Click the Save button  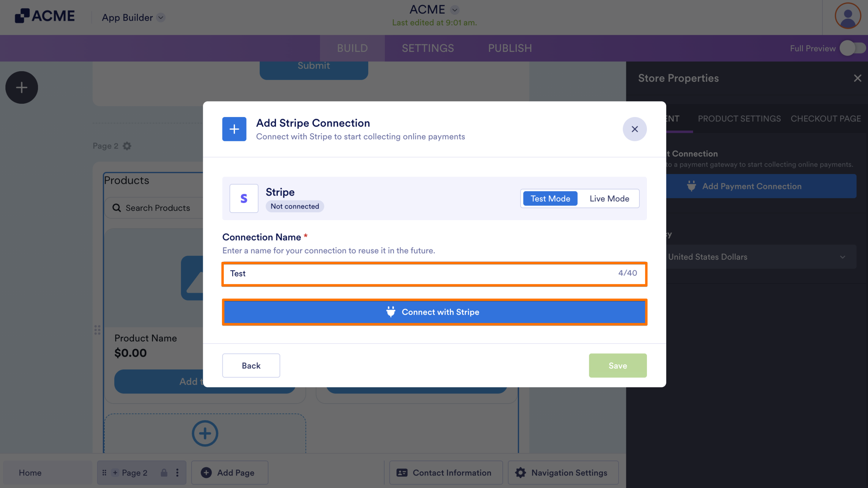pos(617,366)
